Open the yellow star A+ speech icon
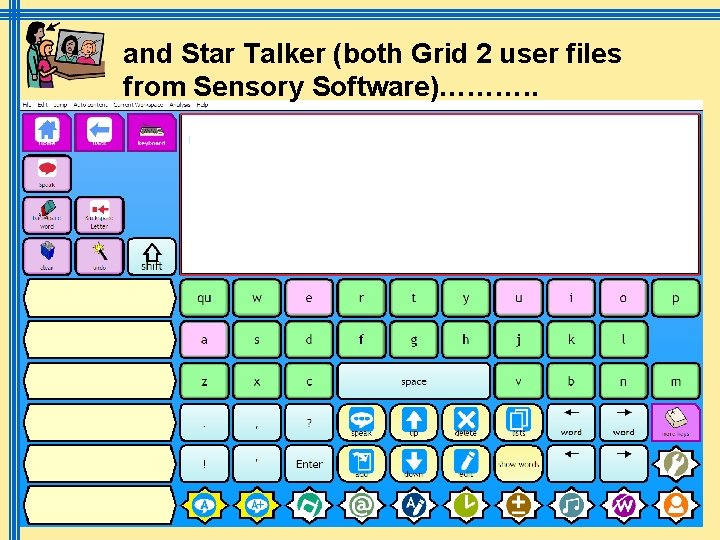This screenshot has height=540, width=720. coord(257,505)
